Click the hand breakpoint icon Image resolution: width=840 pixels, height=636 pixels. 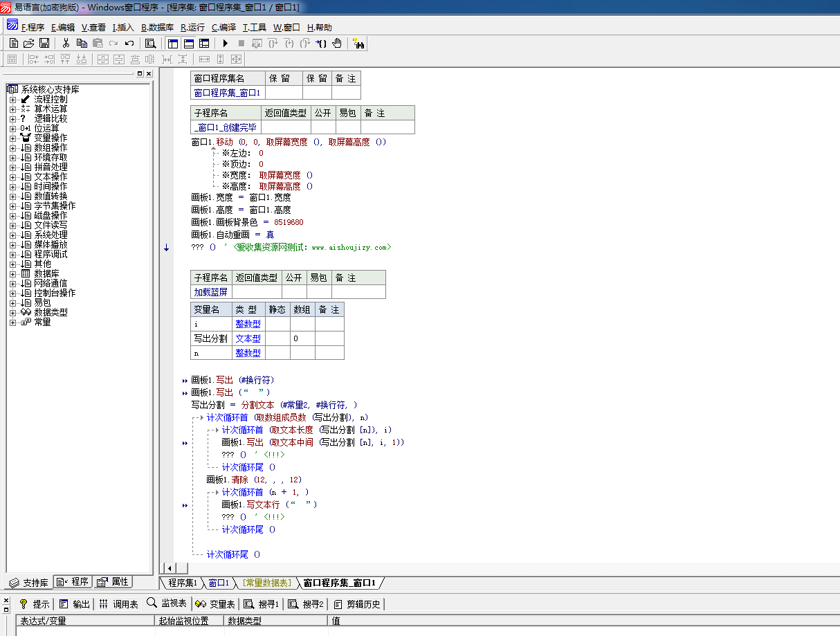(x=337, y=43)
